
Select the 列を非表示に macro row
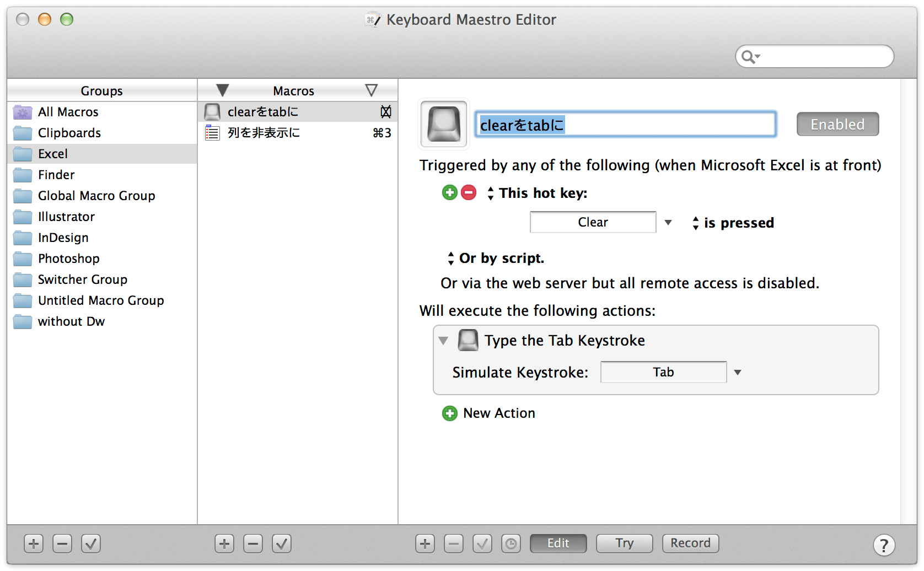pyautogui.click(x=298, y=133)
